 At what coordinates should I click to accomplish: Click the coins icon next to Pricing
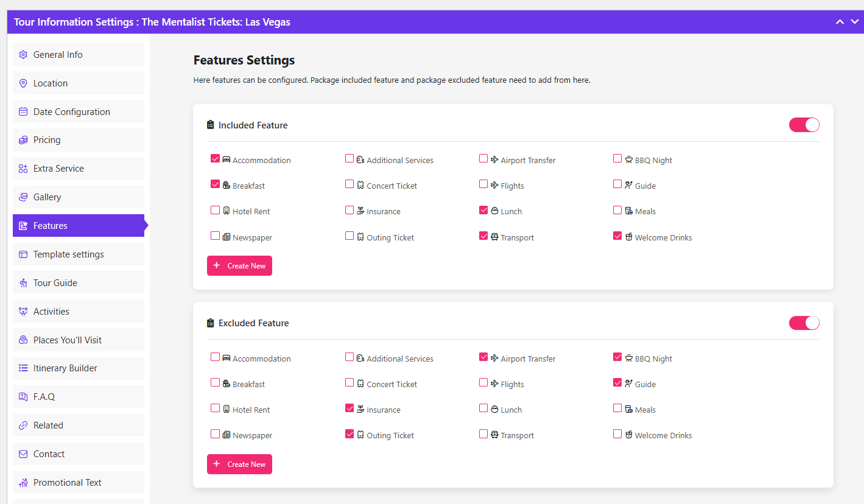point(23,140)
